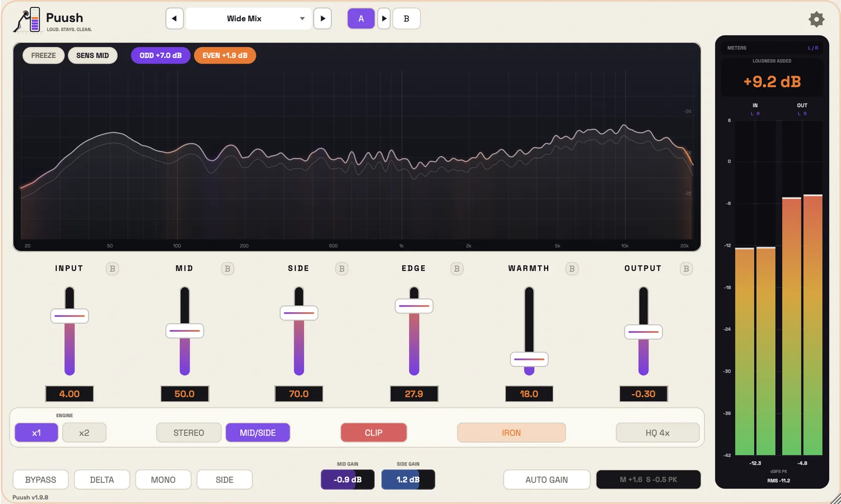This screenshot has width=841, height=504.
Task: Select the A state slot
Action: click(x=361, y=18)
